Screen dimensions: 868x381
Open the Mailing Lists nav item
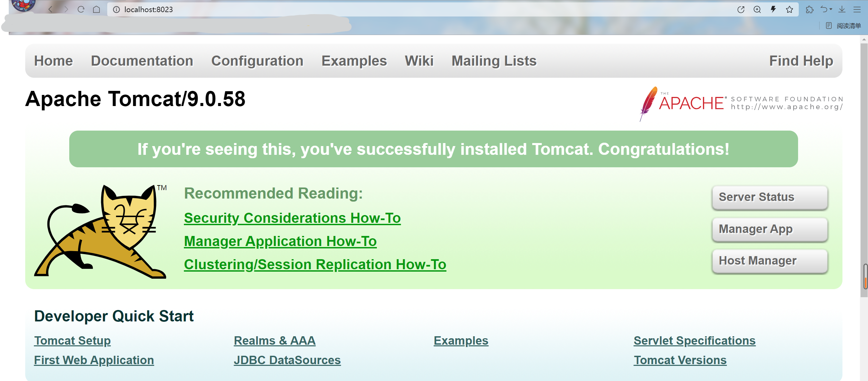click(494, 61)
